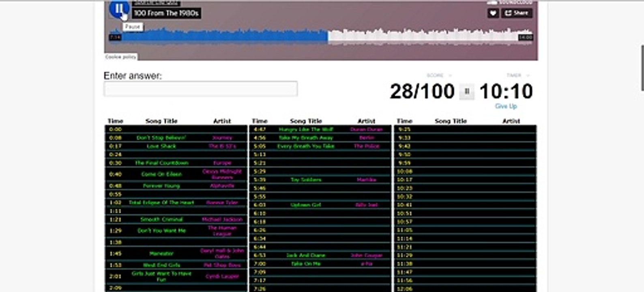The width and height of the screenshot is (644, 292).
Task: Select the Uptown Girl song title
Action: pos(306,205)
